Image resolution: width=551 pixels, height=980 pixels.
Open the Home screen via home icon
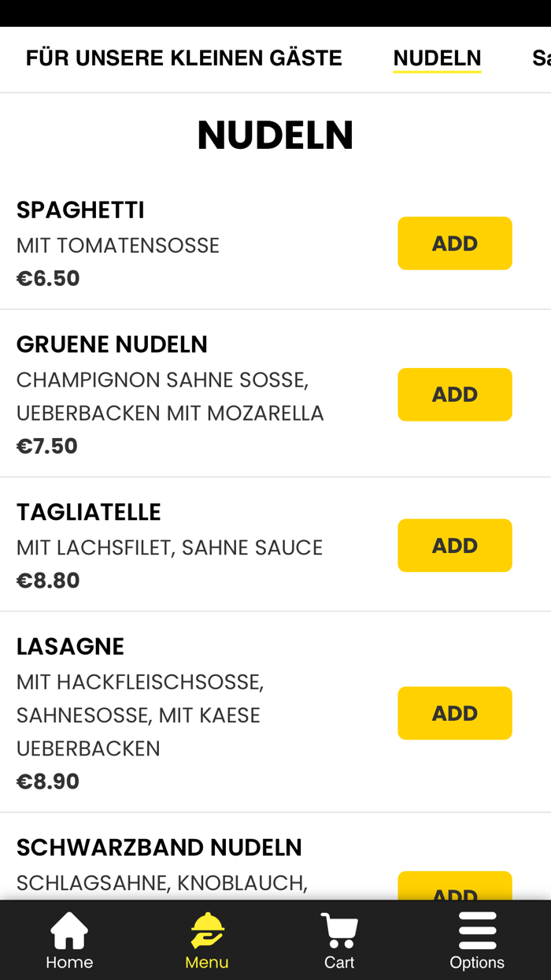pyautogui.click(x=68, y=930)
